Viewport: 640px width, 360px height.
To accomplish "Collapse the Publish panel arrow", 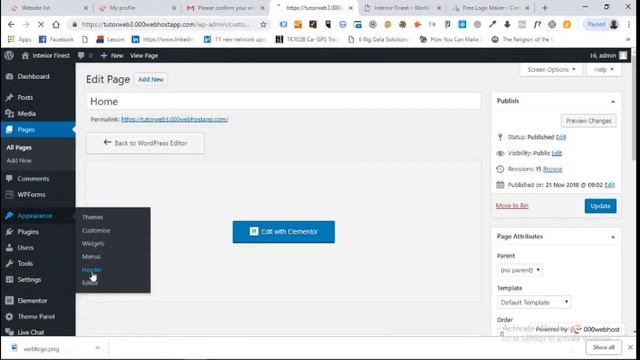I will (613, 101).
